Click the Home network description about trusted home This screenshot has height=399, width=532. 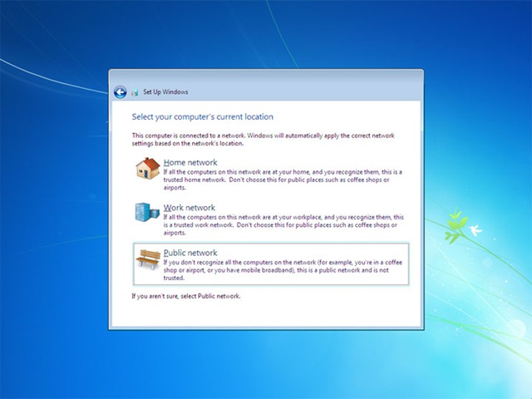[283, 180]
